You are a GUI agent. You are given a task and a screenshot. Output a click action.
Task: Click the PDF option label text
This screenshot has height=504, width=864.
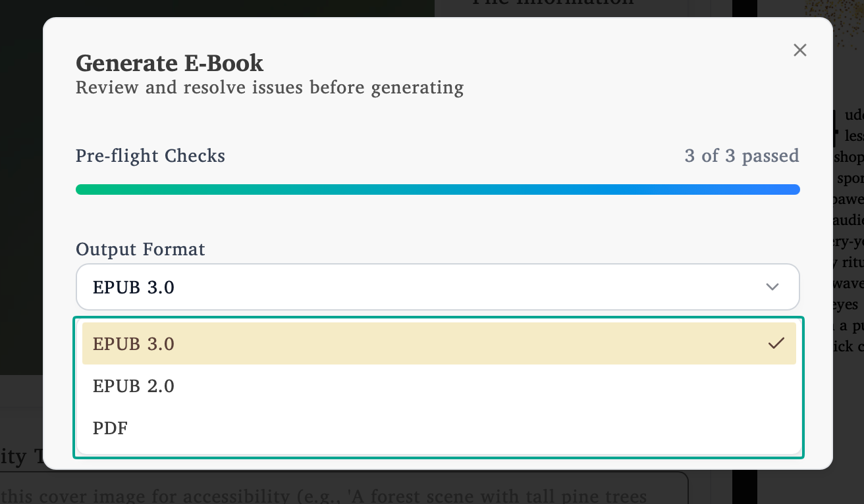(x=110, y=428)
